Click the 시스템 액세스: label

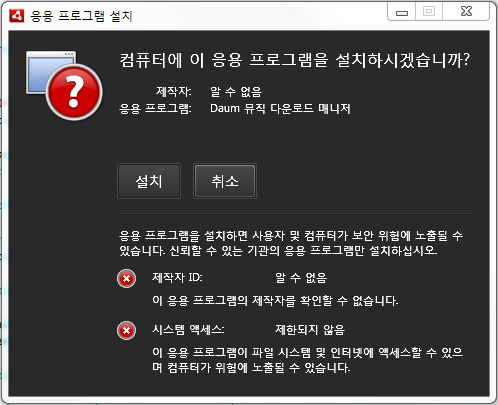[x=188, y=330]
